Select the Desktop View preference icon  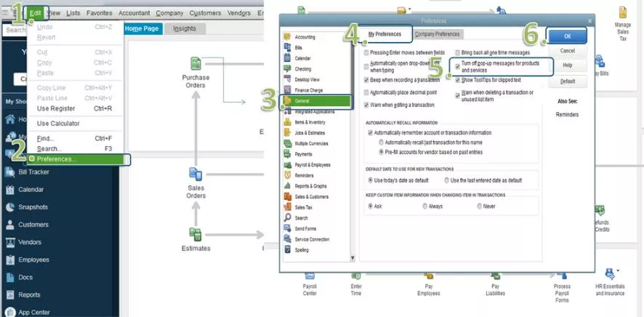tap(288, 80)
